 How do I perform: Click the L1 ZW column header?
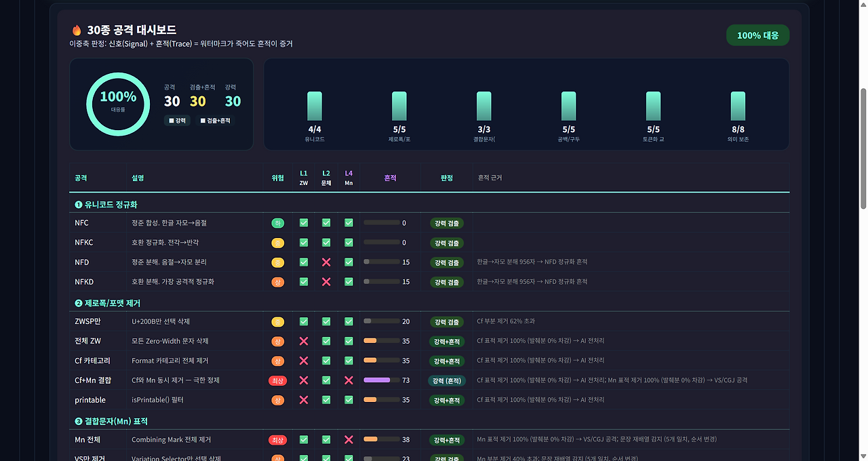[304, 178]
